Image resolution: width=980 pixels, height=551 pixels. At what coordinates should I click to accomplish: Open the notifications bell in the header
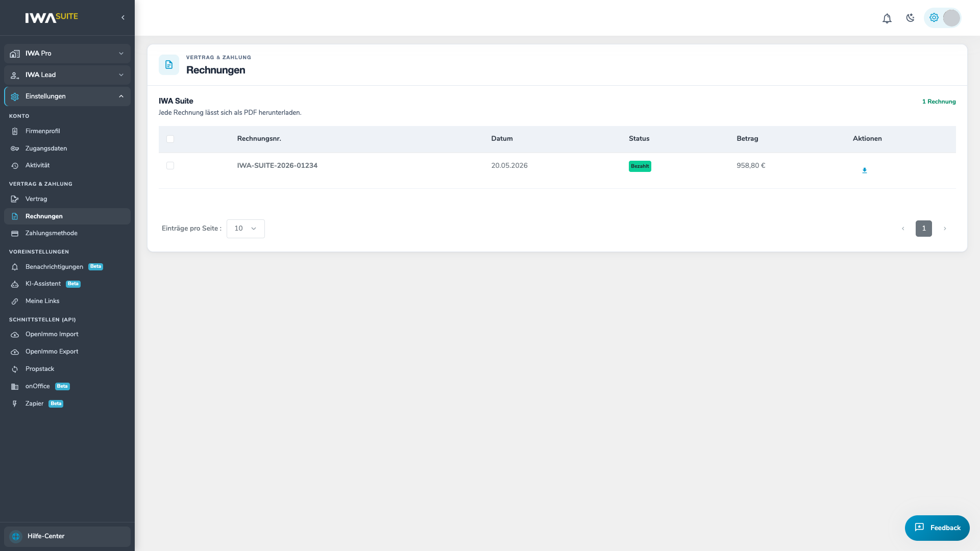pos(887,18)
